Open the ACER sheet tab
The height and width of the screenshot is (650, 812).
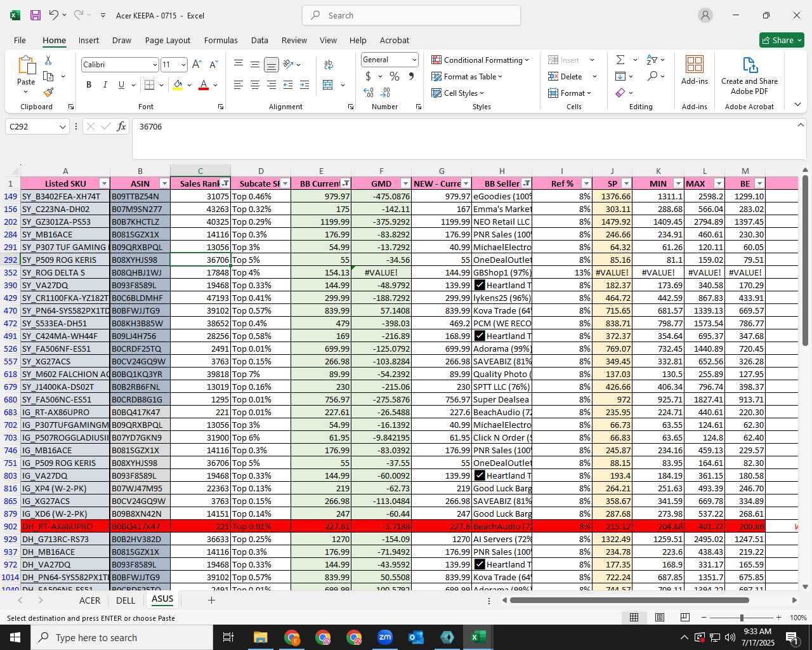[89, 600]
